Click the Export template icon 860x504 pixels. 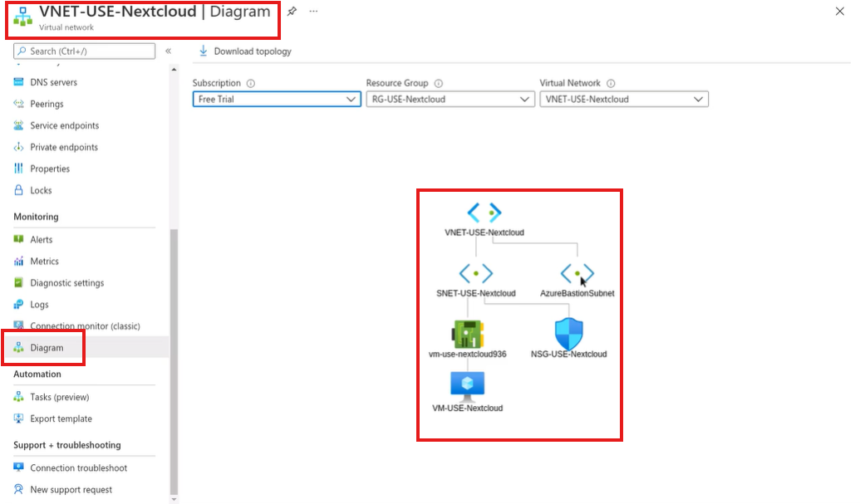click(x=18, y=418)
